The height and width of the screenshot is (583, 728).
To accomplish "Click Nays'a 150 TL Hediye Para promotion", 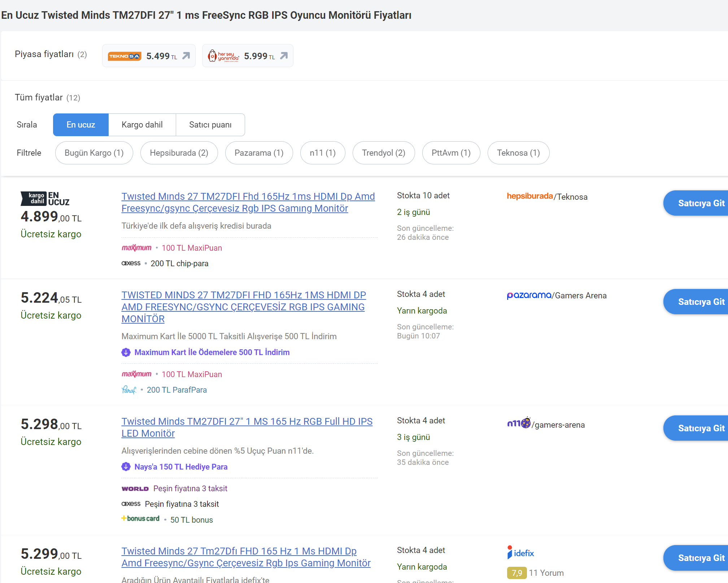I will pyautogui.click(x=180, y=467).
